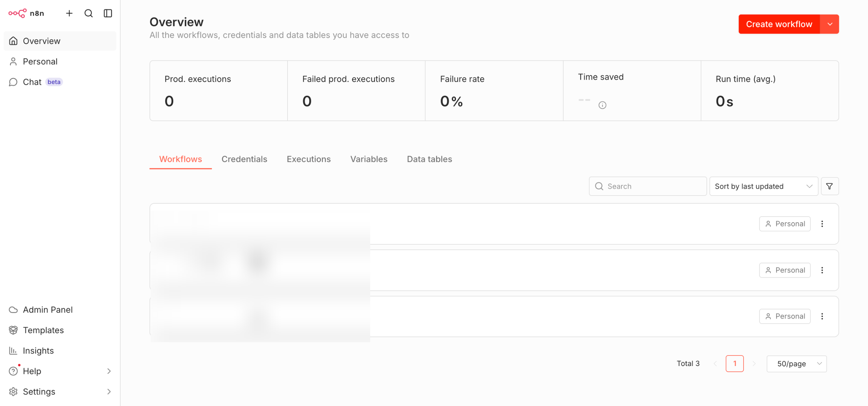Image resolution: width=868 pixels, height=406 pixels.
Task: Change the 50/page page size dropdown
Action: pos(796,364)
